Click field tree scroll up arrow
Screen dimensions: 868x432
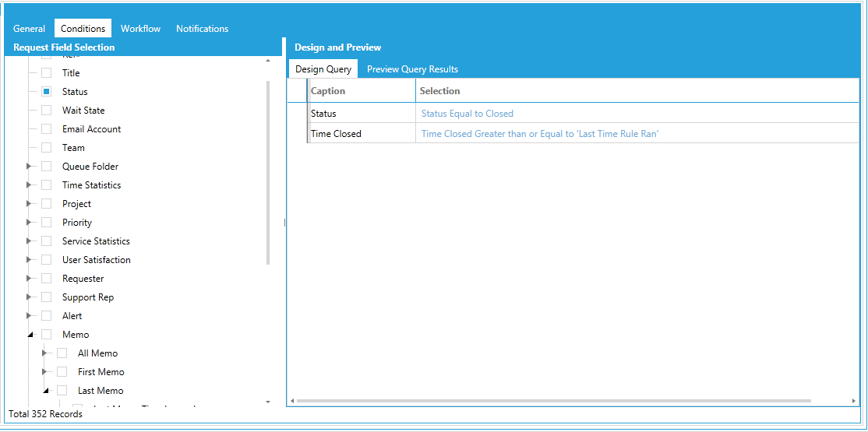point(268,60)
